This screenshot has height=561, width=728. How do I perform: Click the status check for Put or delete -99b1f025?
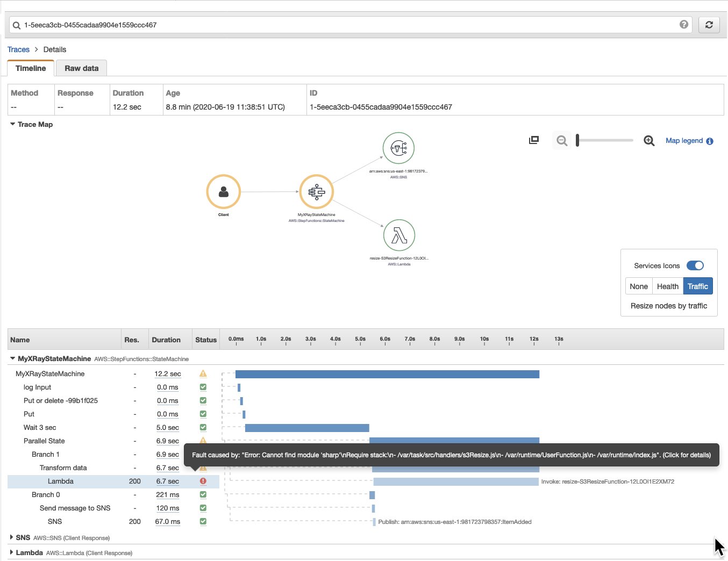203,400
